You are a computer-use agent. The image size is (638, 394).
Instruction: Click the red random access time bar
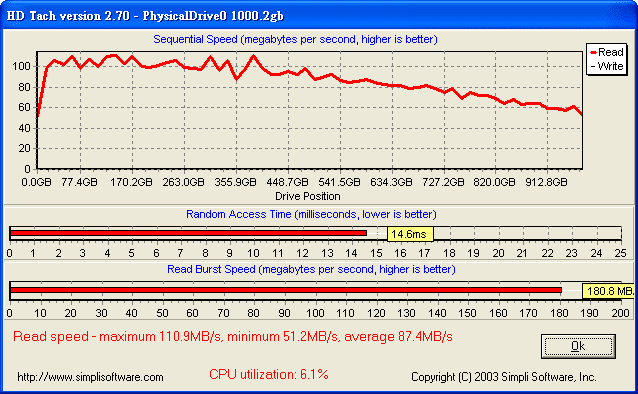188,233
